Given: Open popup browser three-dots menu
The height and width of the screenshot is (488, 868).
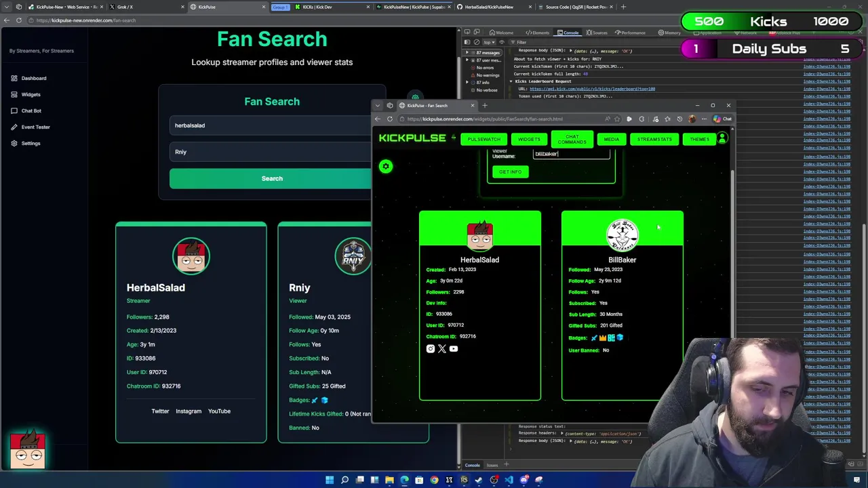Looking at the screenshot, I should [x=704, y=119].
